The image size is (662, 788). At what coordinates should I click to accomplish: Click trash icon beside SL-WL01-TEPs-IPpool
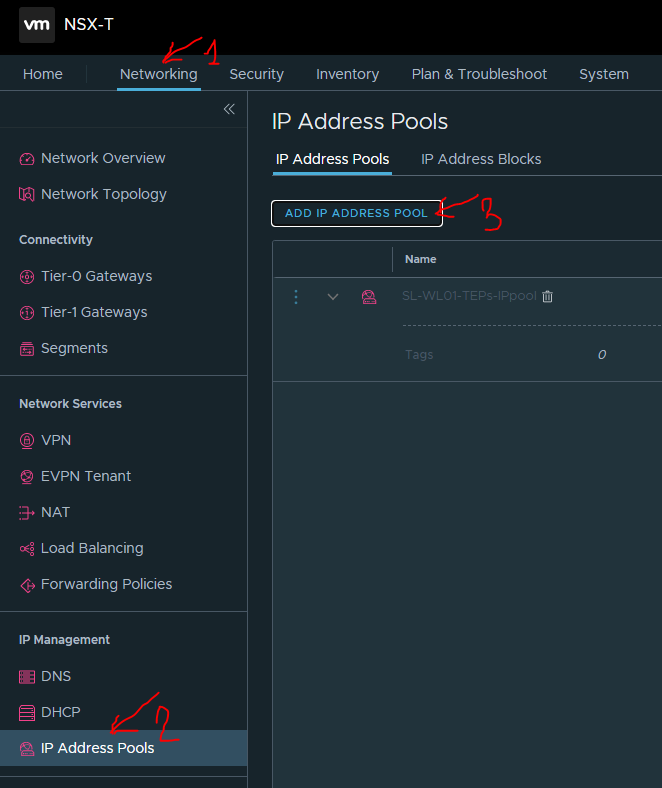click(x=547, y=297)
